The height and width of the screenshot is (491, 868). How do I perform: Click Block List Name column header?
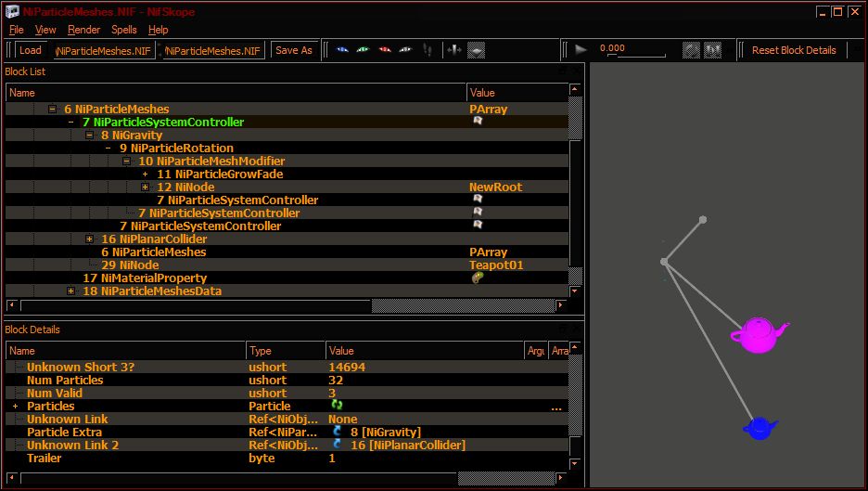236,93
